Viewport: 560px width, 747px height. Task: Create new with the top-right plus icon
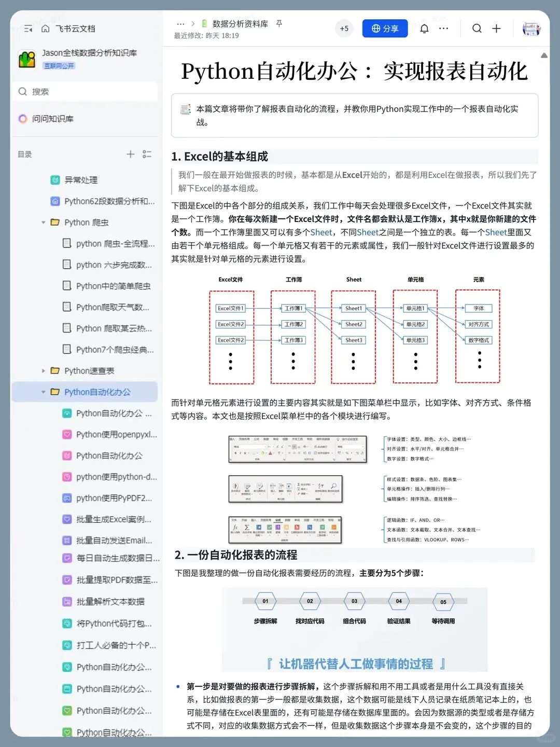496,29
